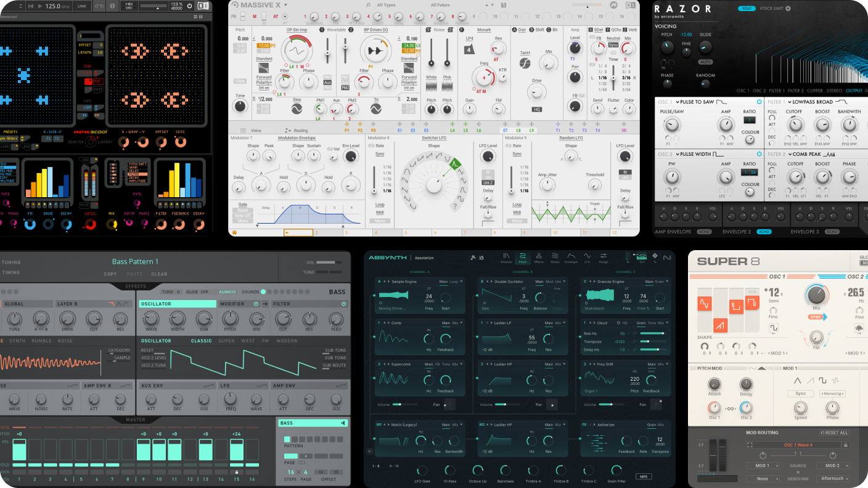The image size is (868, 488).
Task: Click the arrow between MODIFIER and FILTER
Action: click(265, 304)
